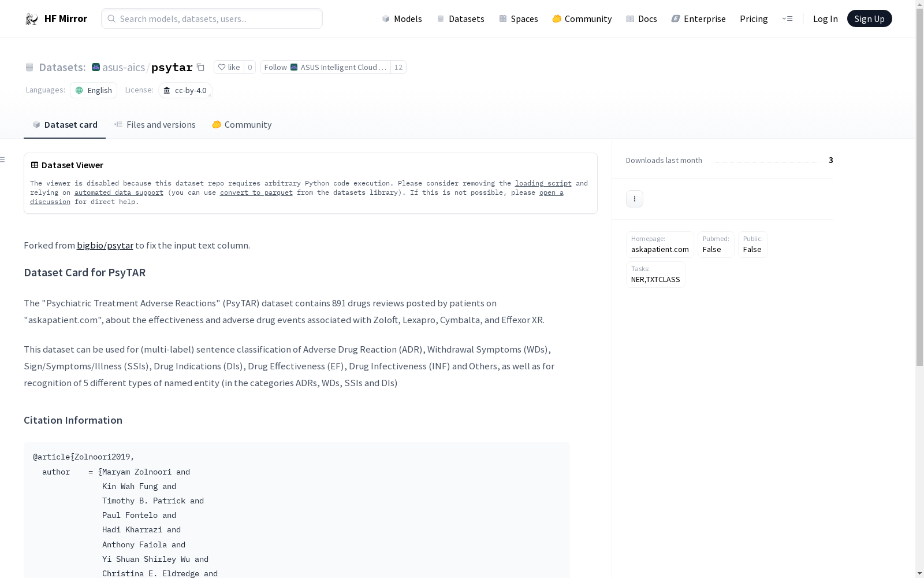Select the Dataset card tab

coord(65,125)
